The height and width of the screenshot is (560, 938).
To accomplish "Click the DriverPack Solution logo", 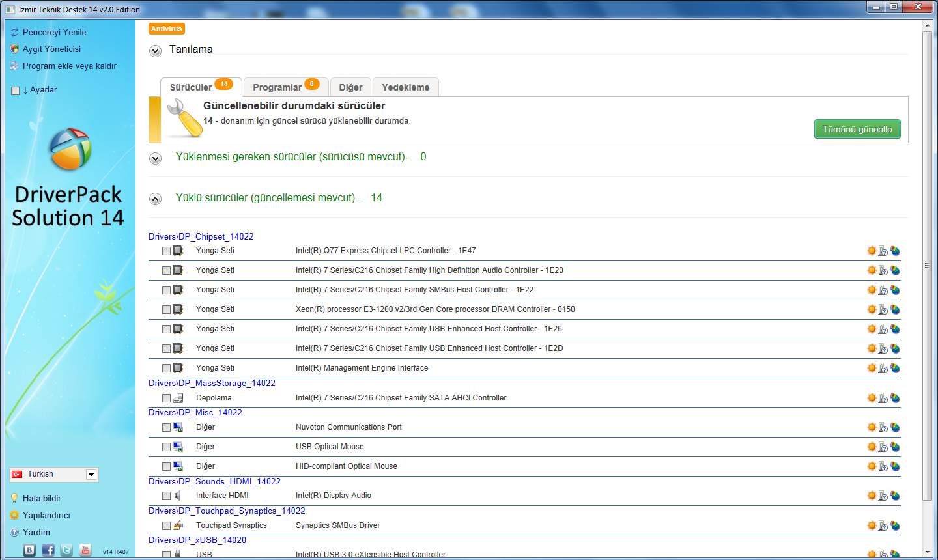I will click(70, 149).
